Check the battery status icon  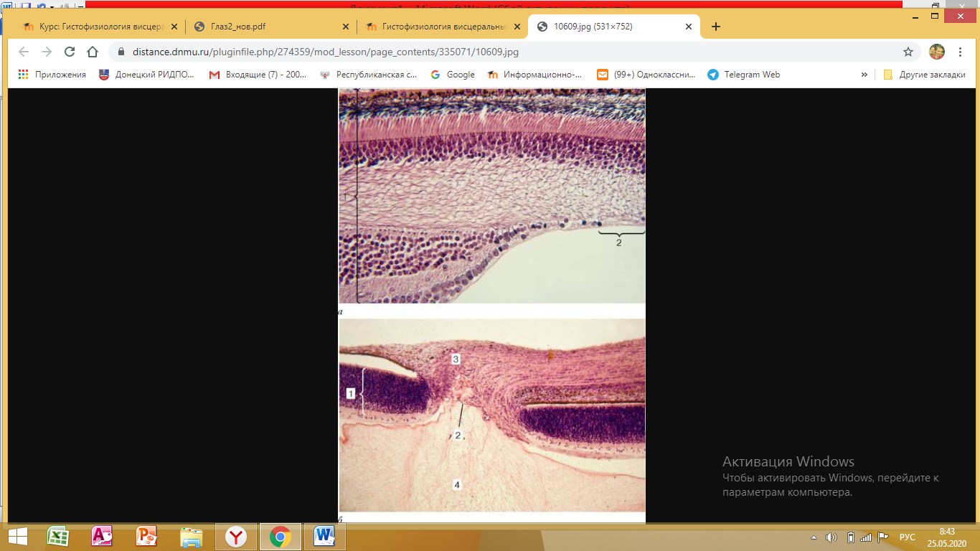pos(850,537)
